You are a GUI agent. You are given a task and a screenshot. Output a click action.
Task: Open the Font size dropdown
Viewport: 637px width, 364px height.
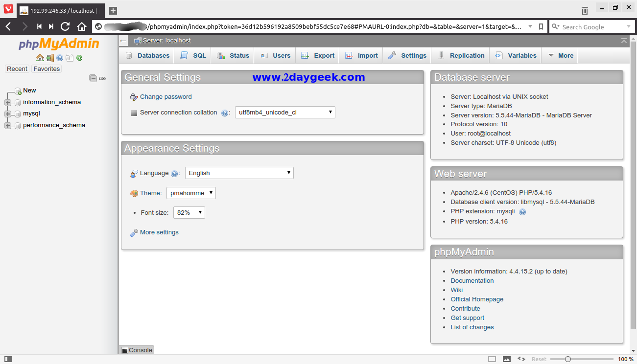(189, 213)
